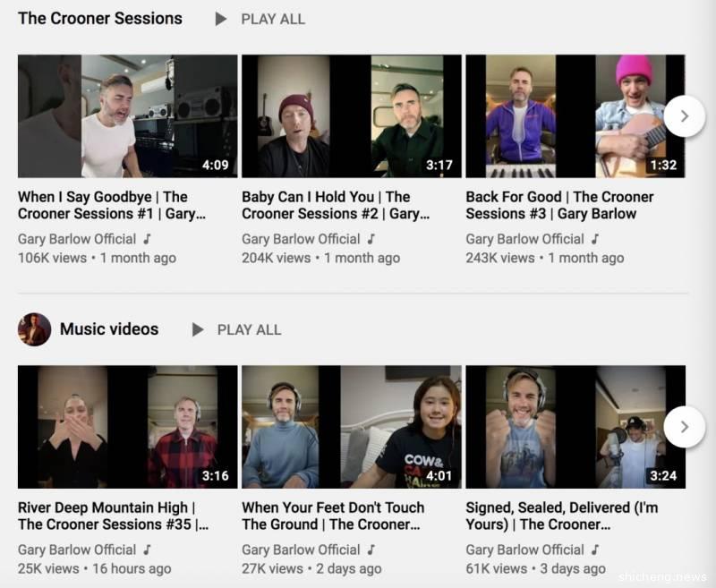Click When I Say Goodbye title link

pyautogui.click(x=103, y=205)
